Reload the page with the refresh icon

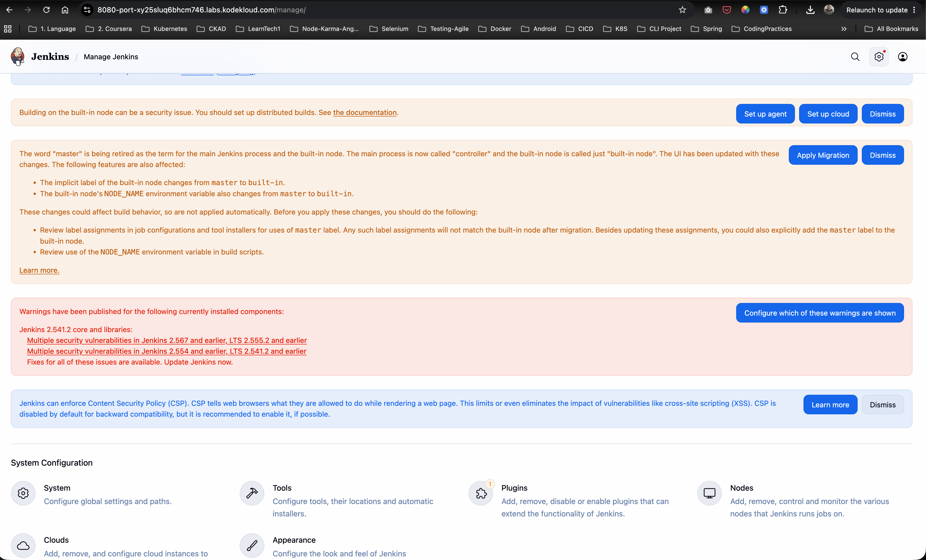pos(46,10)
